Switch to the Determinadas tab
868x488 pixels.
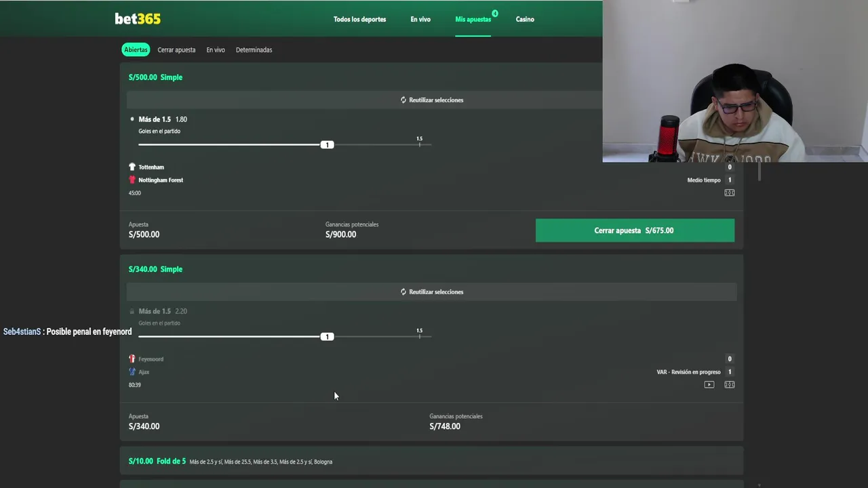pos(254,49)
